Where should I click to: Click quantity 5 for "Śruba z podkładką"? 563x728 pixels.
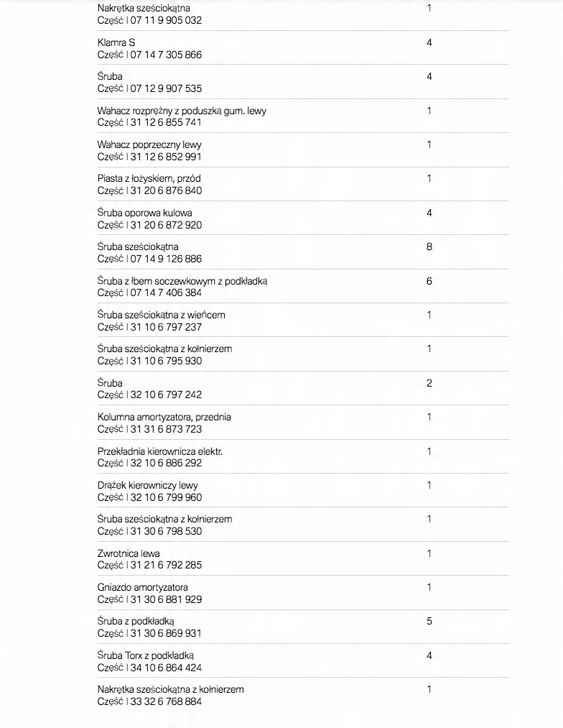click(x=429, y=621)
